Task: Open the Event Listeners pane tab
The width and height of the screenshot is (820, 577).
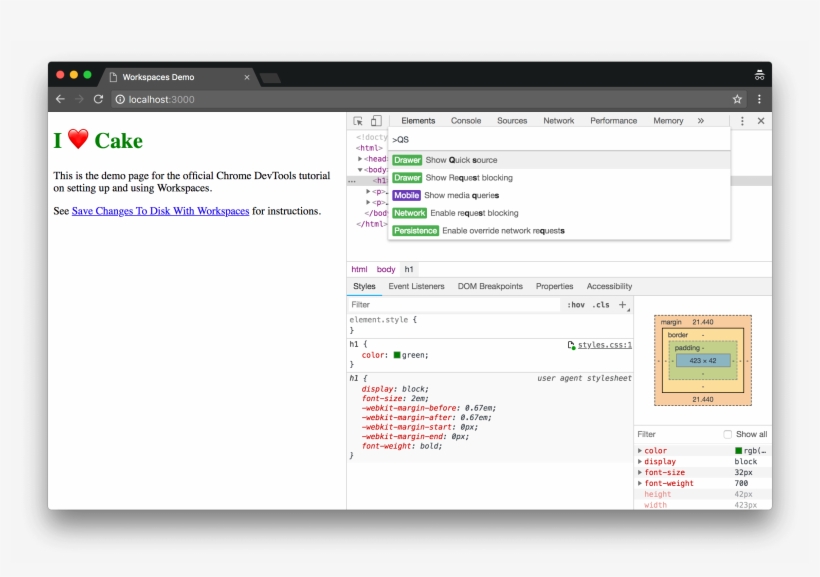Action: pos(416,286)
